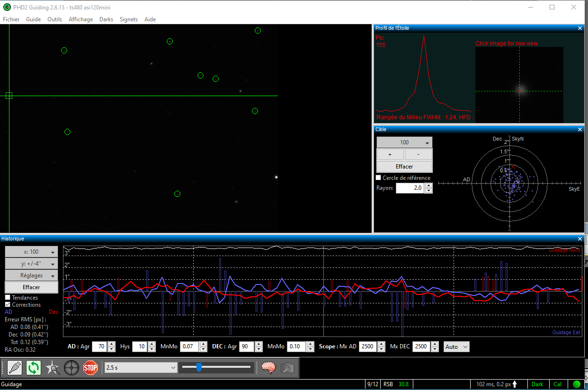Click the AD label in history legend
588x390 pixels.
tap(9, 312)
